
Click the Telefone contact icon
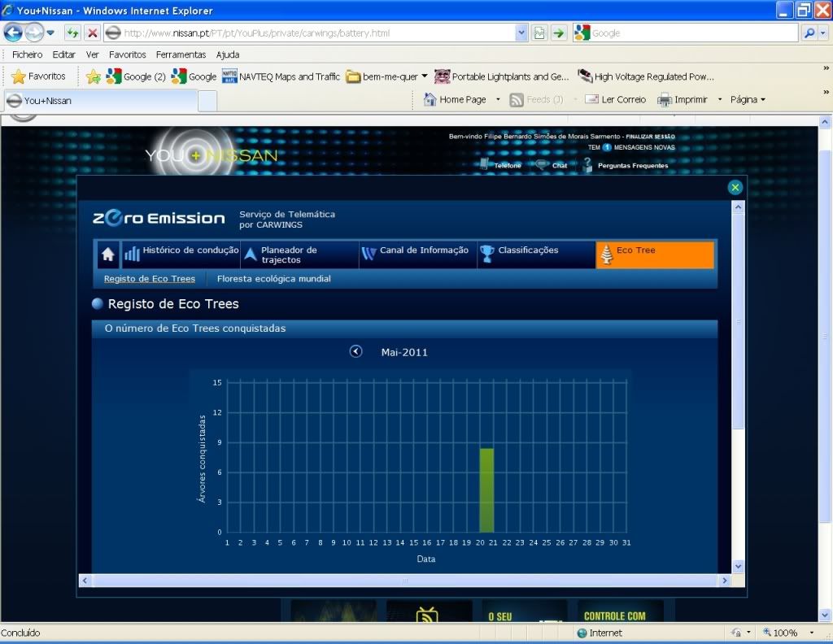coord(484,164)
